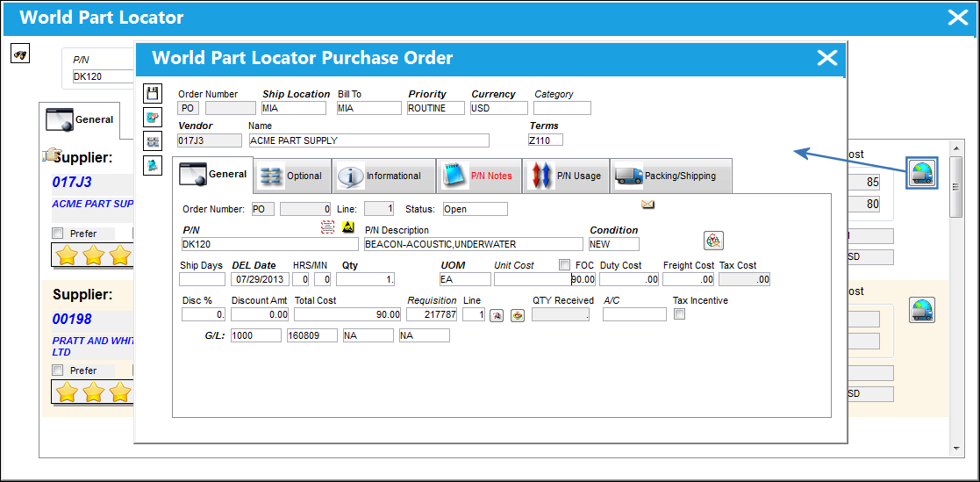This screenshot has width=980, height=482.
Task: Enable the Tax Incentive checkbox
Action: pos(679,314)
